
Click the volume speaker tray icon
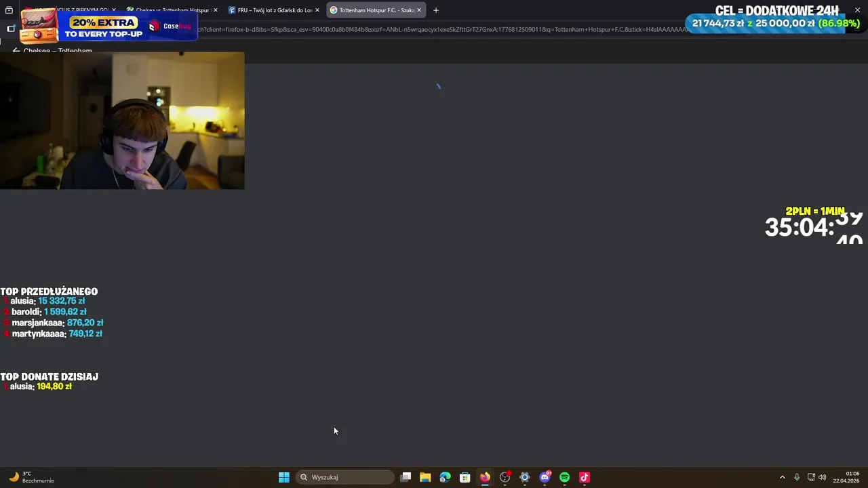[x=823, y=477]
